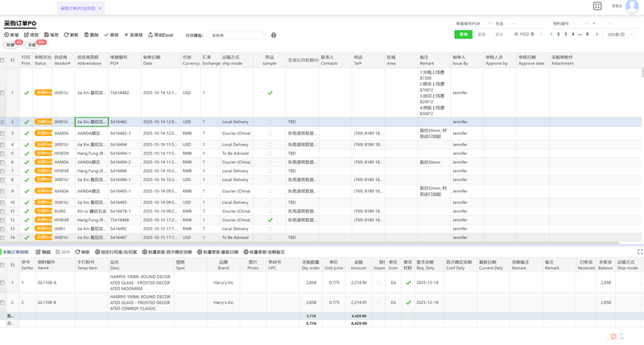Toggle the select-all checkbox in detail grid header
The width and height of the screenshot is (644, 345).
point(3,263)
